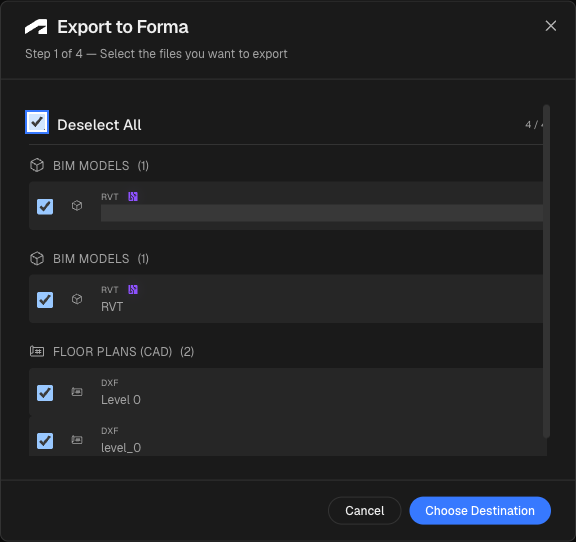The height and width of the screenshot is (542, 576).
Task: Uncheck the Level 0 DXF checkbox
Action: click(x=45, y=393)
